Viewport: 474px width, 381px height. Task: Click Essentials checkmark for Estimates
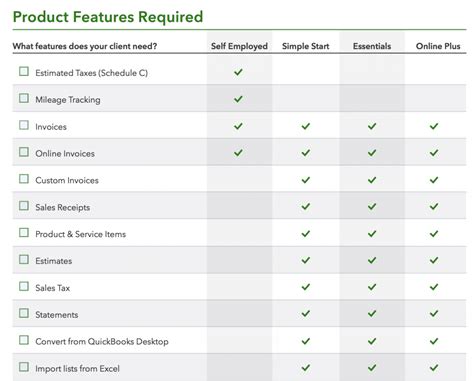(x=372, y=260)
